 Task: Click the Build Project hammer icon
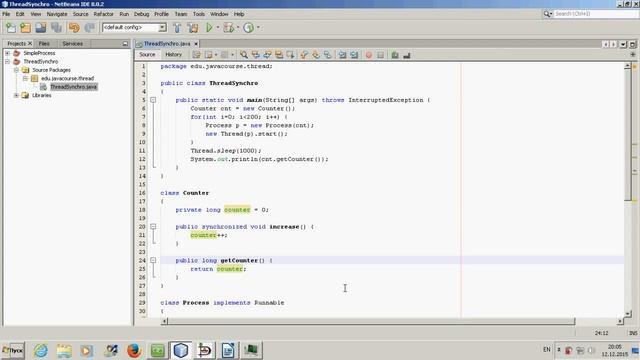[177, 28]
